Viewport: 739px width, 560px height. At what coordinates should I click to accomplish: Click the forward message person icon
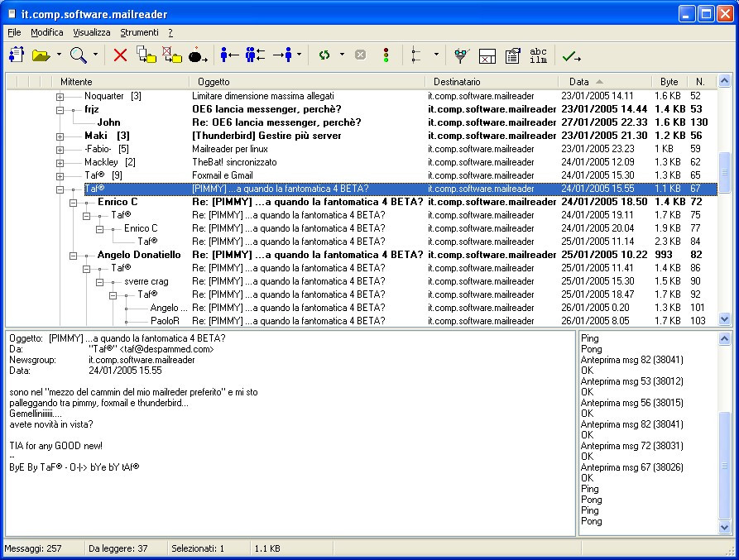coord(283,55)
